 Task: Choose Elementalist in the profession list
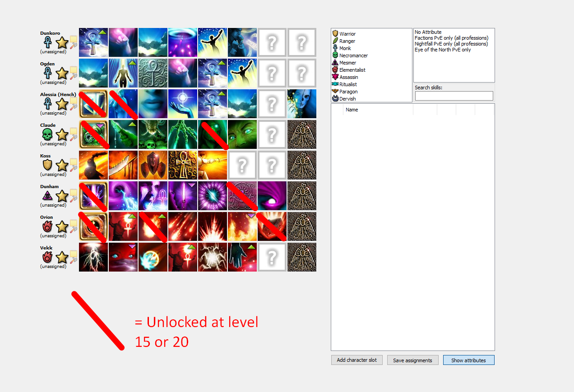352,70
